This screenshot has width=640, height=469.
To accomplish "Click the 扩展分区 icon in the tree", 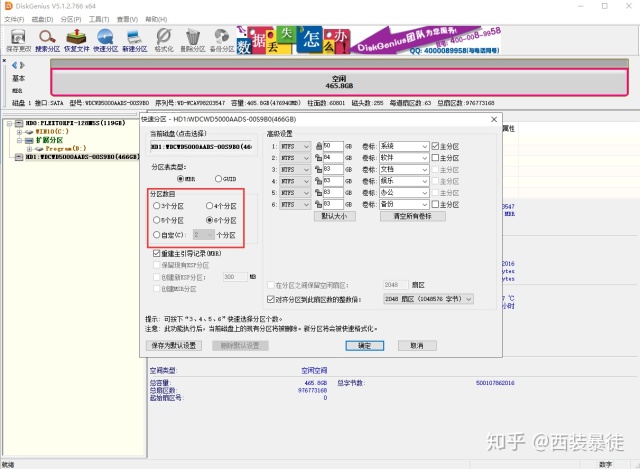I will (29, 140).
